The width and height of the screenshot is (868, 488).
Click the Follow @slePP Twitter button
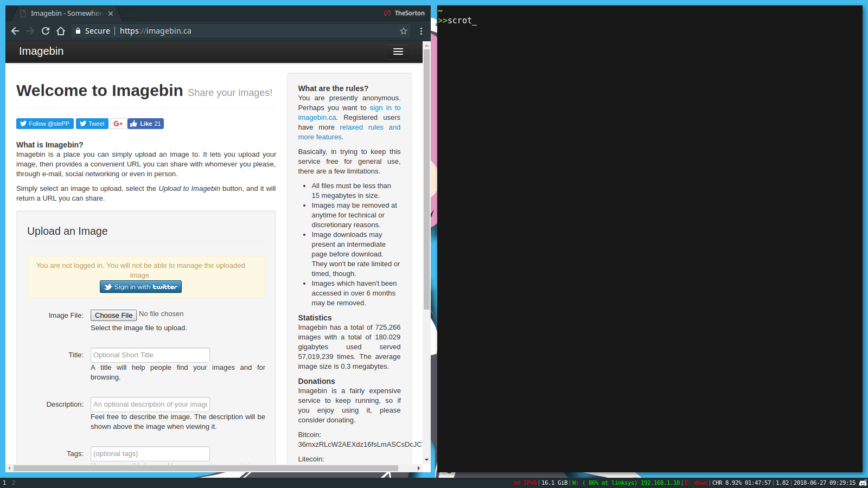tap(45, 124)
